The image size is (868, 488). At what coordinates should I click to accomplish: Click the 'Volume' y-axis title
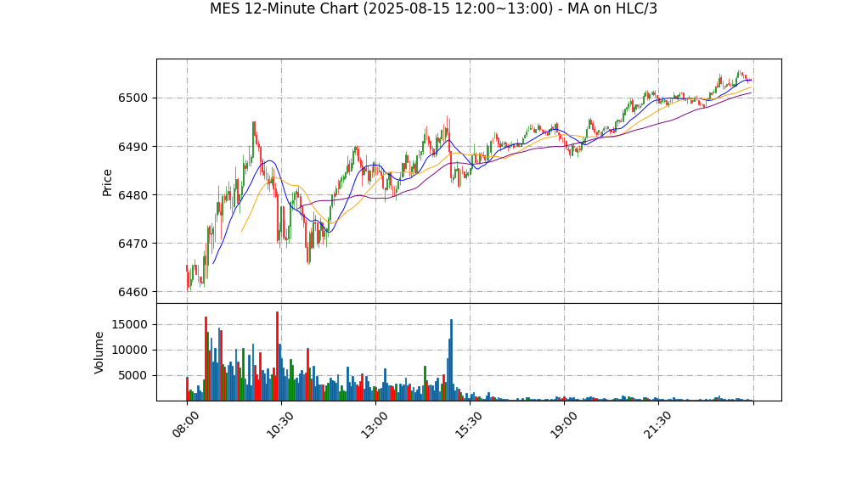(x=99, y=352)
